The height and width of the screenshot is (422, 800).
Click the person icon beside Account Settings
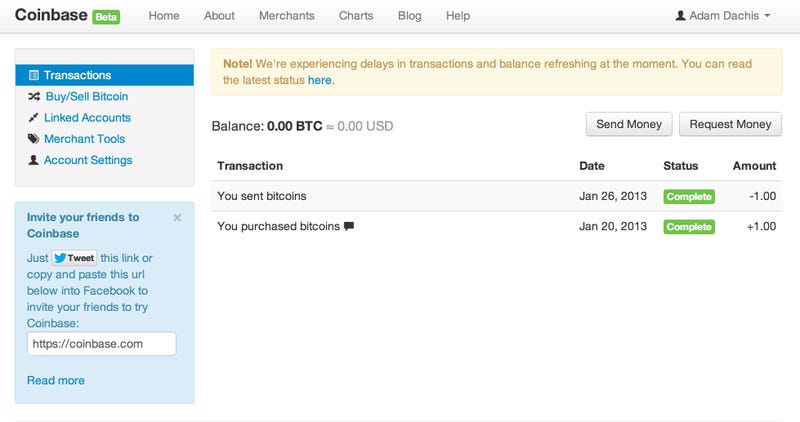pos(33,160)
